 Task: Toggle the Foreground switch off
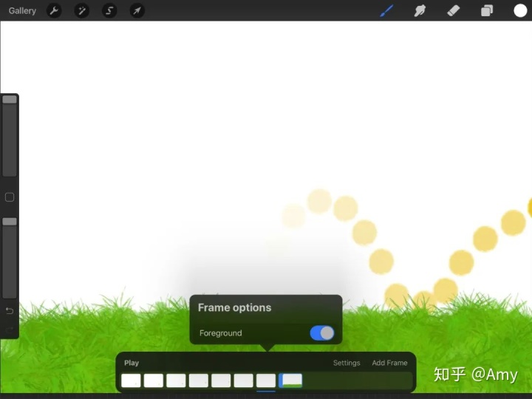coord(322,333)
